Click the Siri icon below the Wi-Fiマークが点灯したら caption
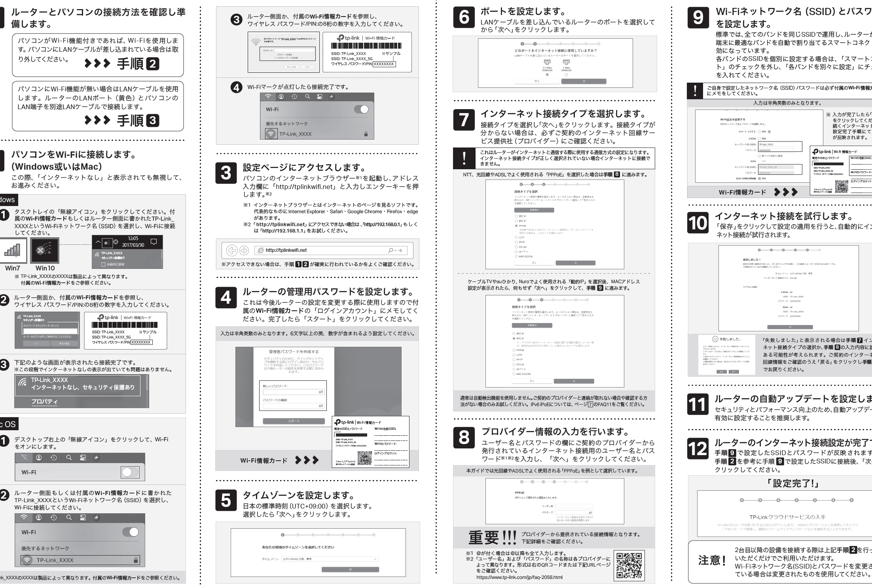872x588 pixels. pos(332,96)
